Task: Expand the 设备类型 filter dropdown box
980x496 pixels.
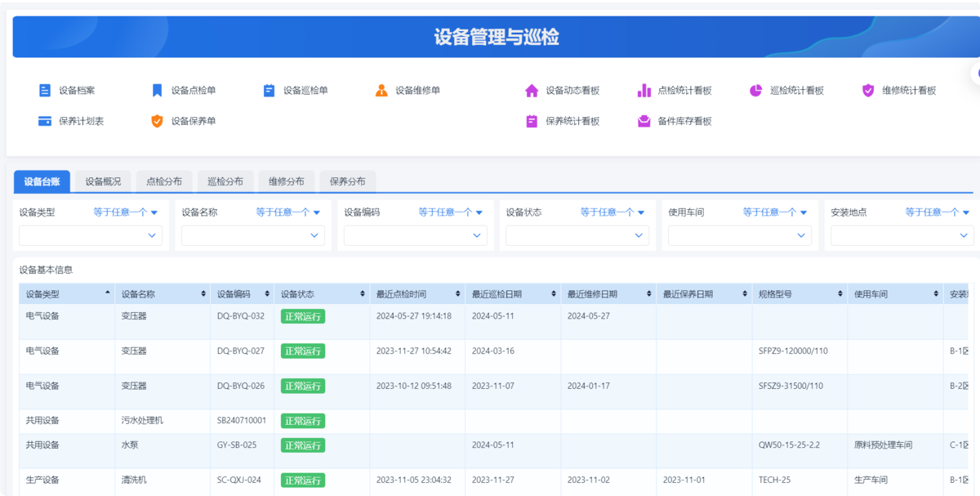Action: click(x=90, y=235)
